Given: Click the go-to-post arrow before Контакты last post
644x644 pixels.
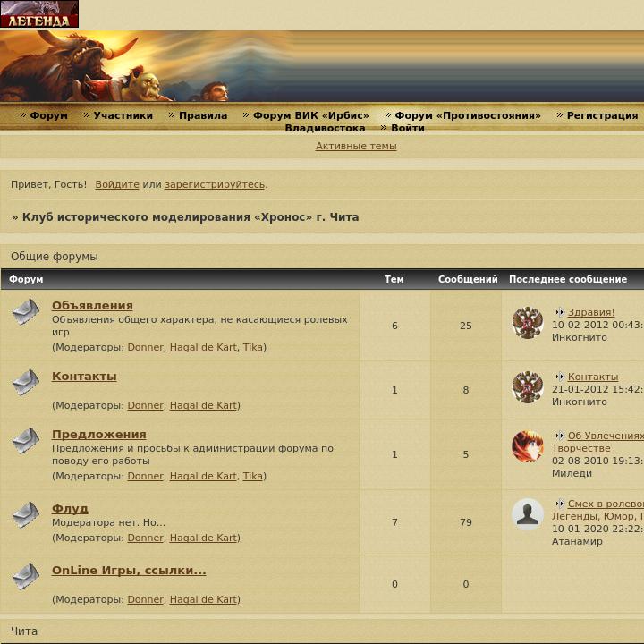Looking at the screenshot, I should (x=559, y=377).
